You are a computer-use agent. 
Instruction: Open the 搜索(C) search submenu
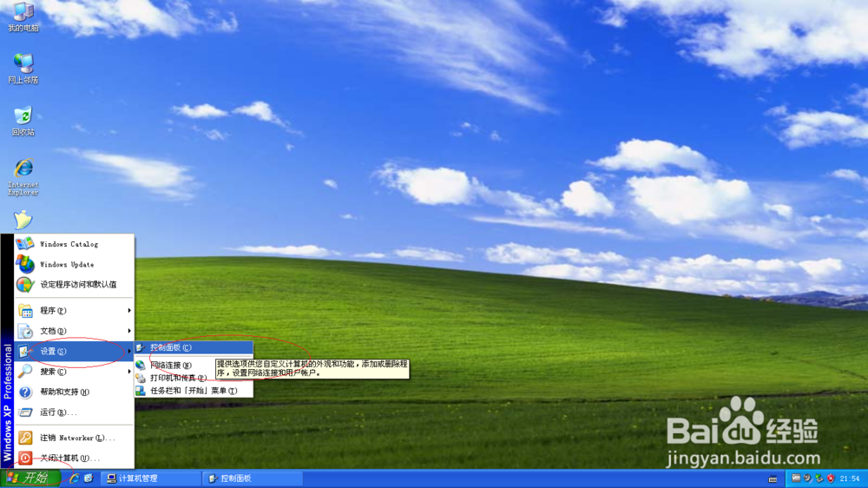[74, 371]
